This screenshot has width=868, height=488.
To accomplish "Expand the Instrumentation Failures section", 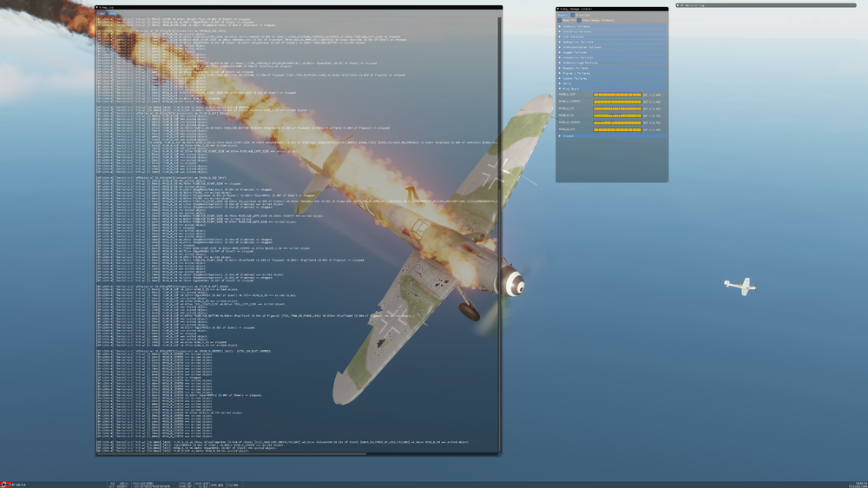I will 612,47.
